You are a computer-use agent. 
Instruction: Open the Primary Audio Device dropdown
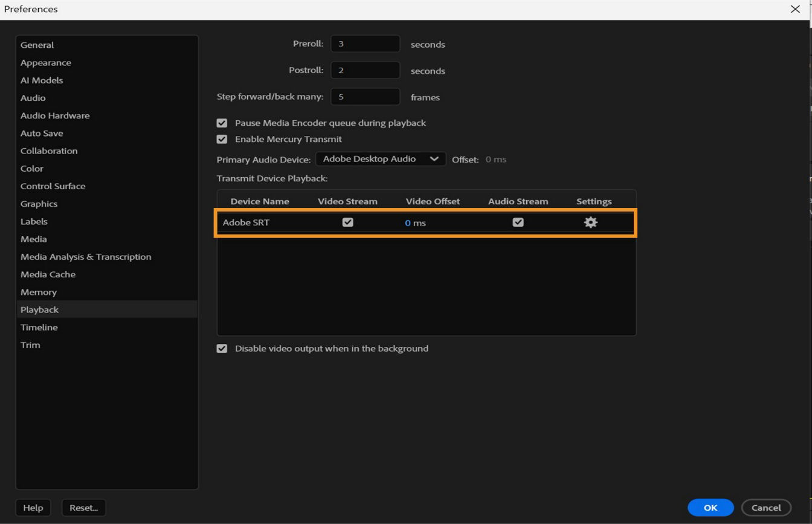pyautogui.click(x=380, y=159)
